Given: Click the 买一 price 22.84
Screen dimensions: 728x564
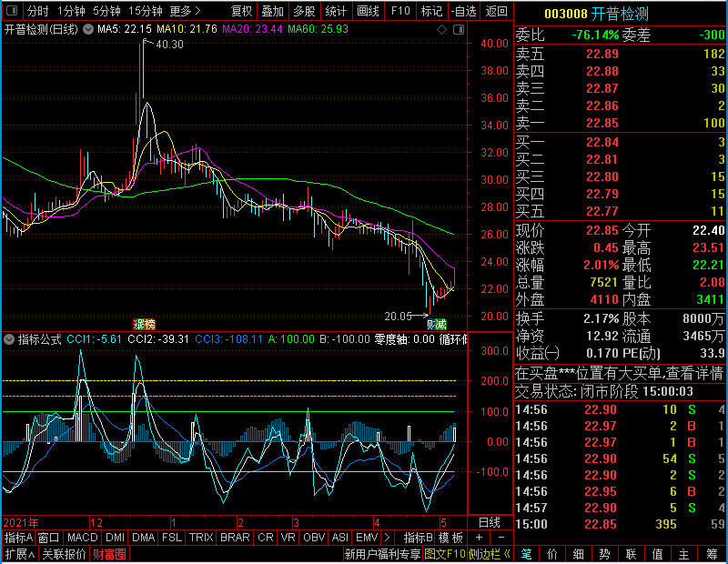Looking at the screenshot, I should click(x=602, y=142).
